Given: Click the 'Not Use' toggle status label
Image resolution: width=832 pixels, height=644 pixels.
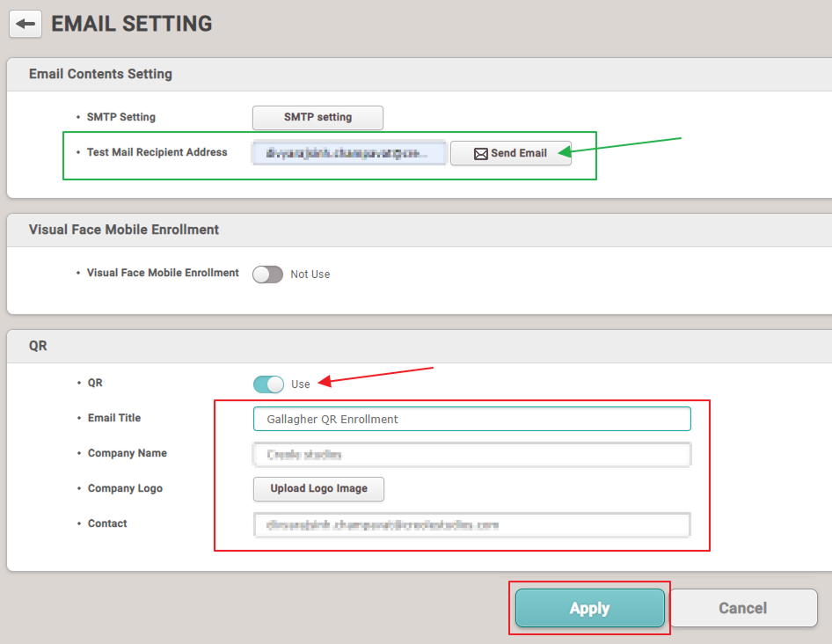Looking at the screenshot, I should click(x=310, y=274).
